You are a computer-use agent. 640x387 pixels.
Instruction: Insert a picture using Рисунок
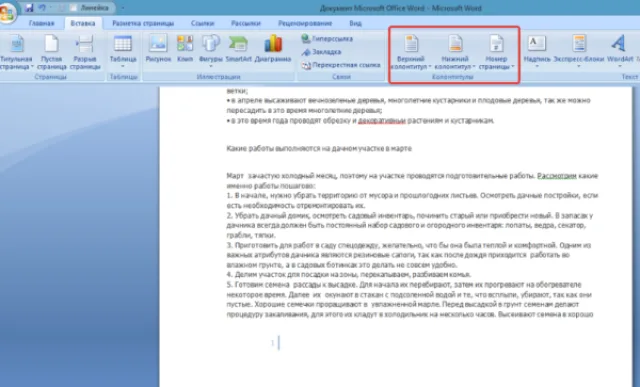coord(158,48)
